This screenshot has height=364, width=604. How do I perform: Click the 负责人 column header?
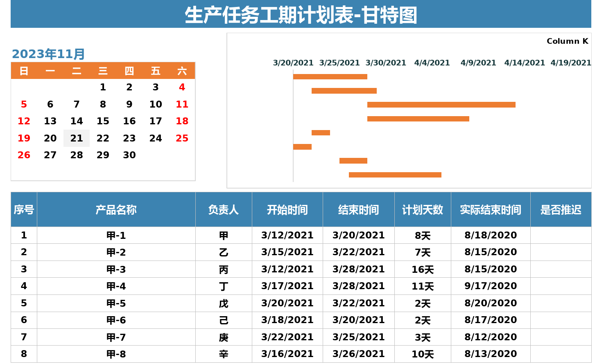[x=224, y=209]
